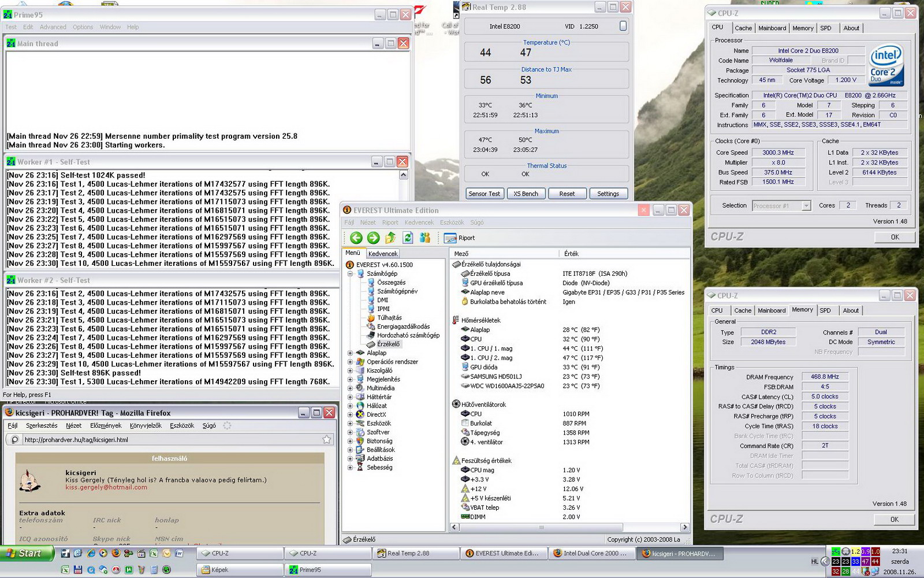Select Hordozható számítógép in EVEREST tree

(403, 335)
